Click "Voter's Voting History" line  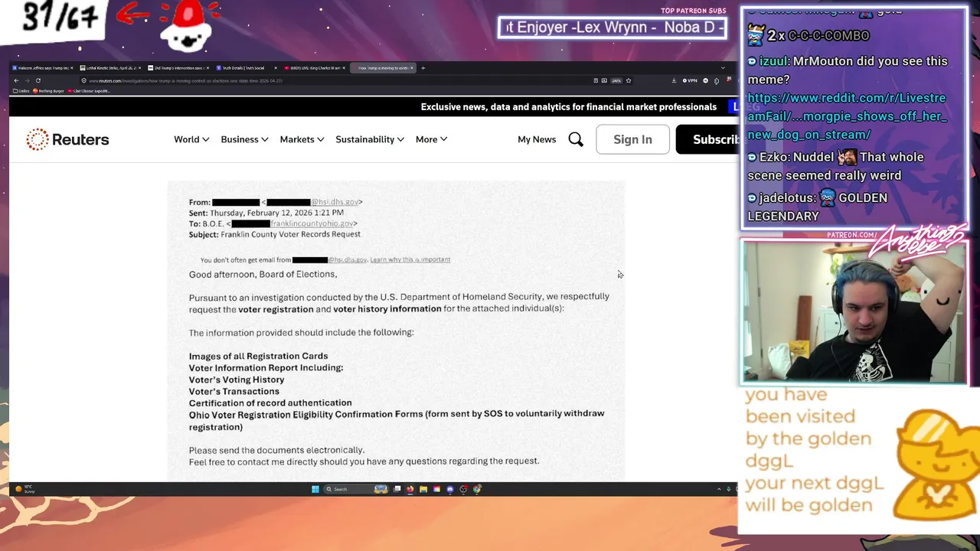[237, 380]
